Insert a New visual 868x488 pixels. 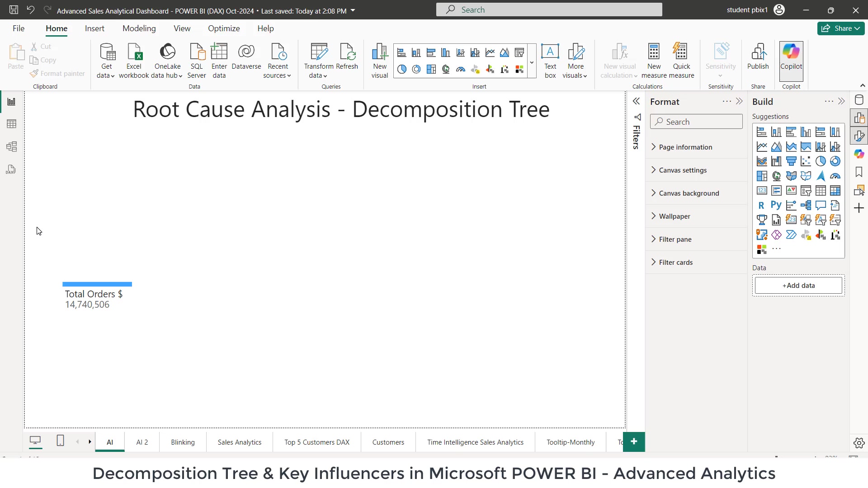[380, 61]
